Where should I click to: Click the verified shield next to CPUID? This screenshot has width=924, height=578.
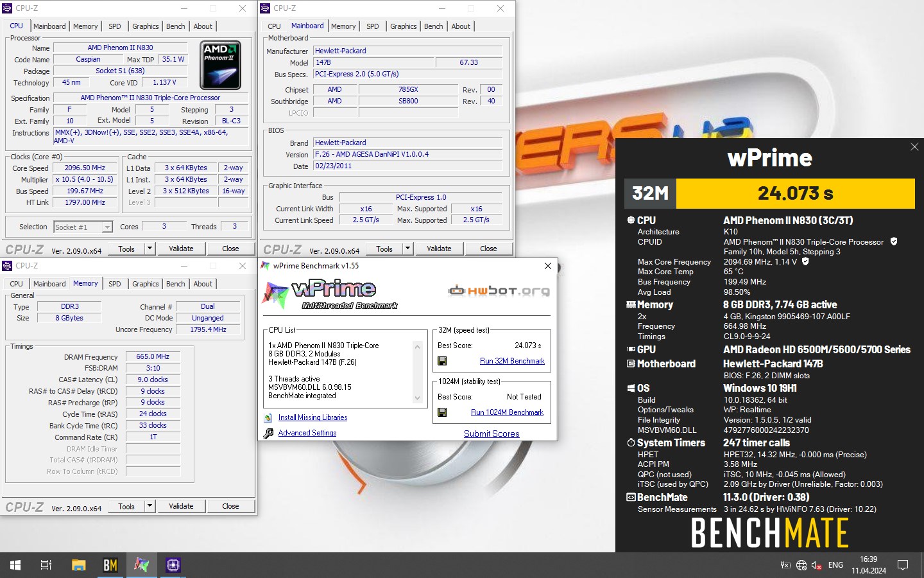pos(894,241)
